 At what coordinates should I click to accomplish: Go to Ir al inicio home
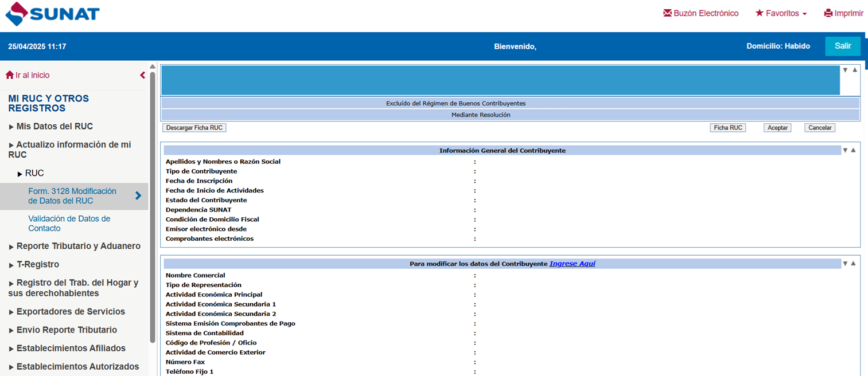(x=28, y=75)
